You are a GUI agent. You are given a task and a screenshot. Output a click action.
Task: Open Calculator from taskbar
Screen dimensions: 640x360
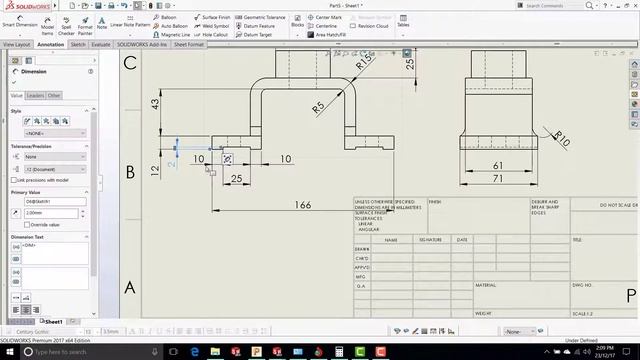pos(339,351)
